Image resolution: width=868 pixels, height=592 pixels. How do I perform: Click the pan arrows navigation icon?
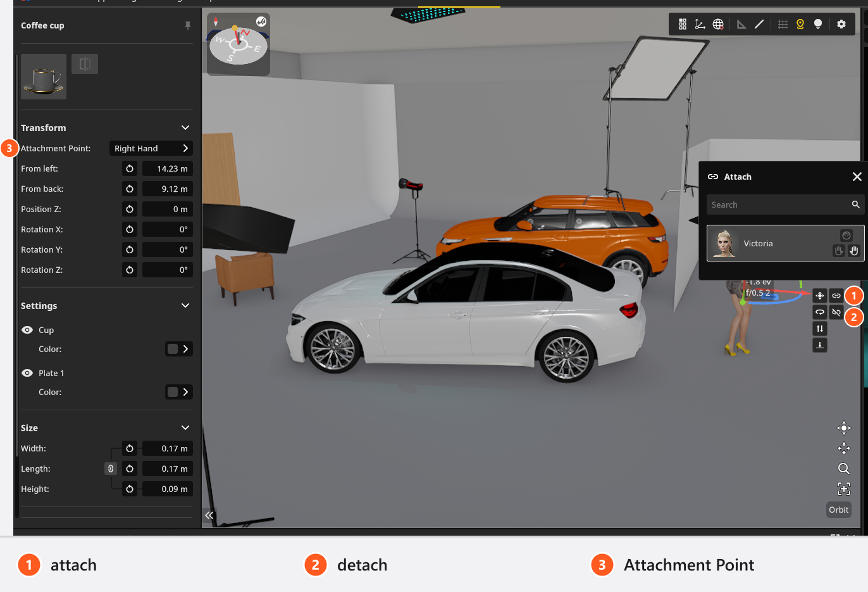(844, 448)
